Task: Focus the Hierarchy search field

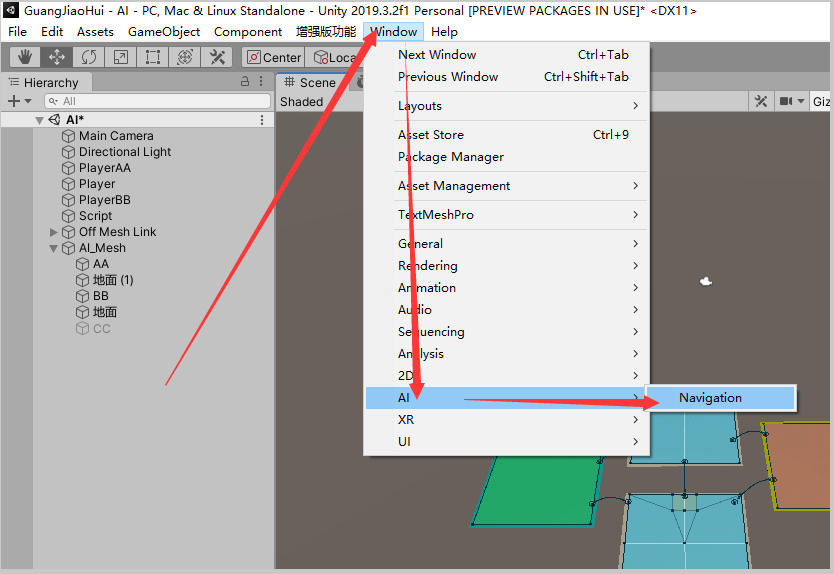Action: [x=157, y=101]
